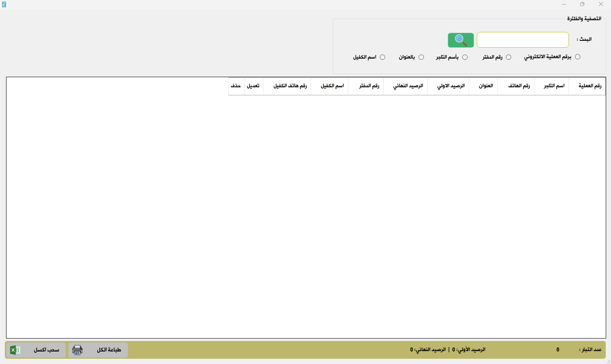Click the التصفية والفلترة group title
Screen dimensions: 611x364
point(584,19)
